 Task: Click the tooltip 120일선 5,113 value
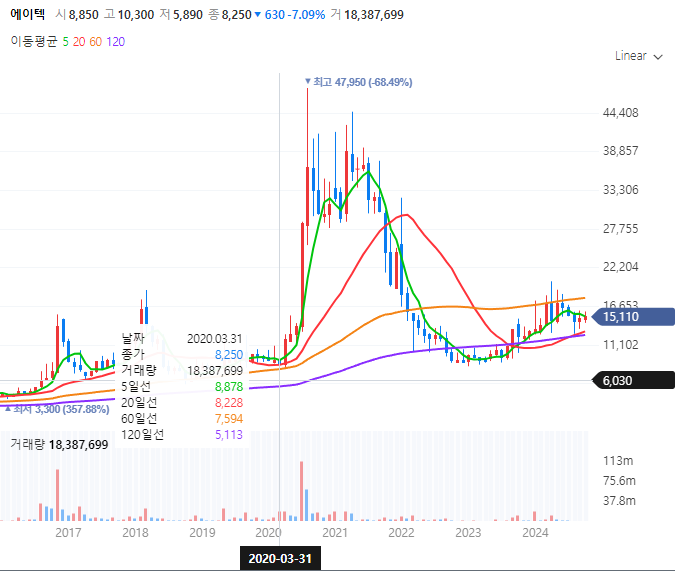229,435
